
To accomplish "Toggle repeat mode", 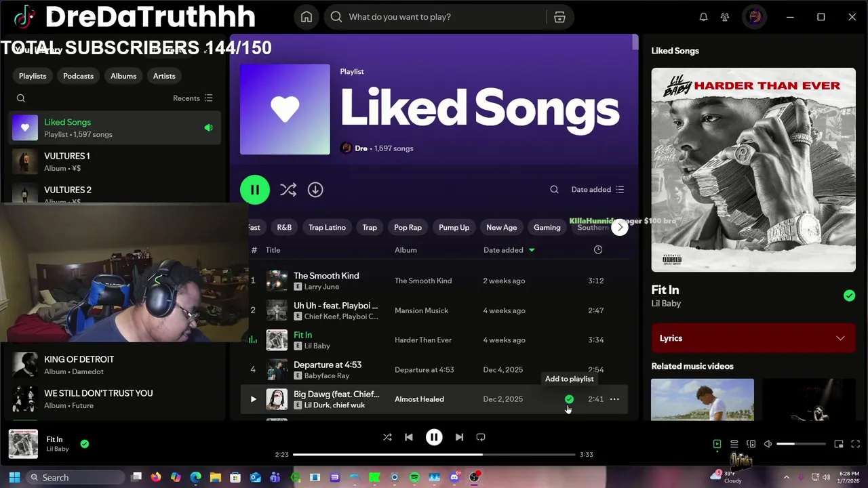I will [481, 437].
